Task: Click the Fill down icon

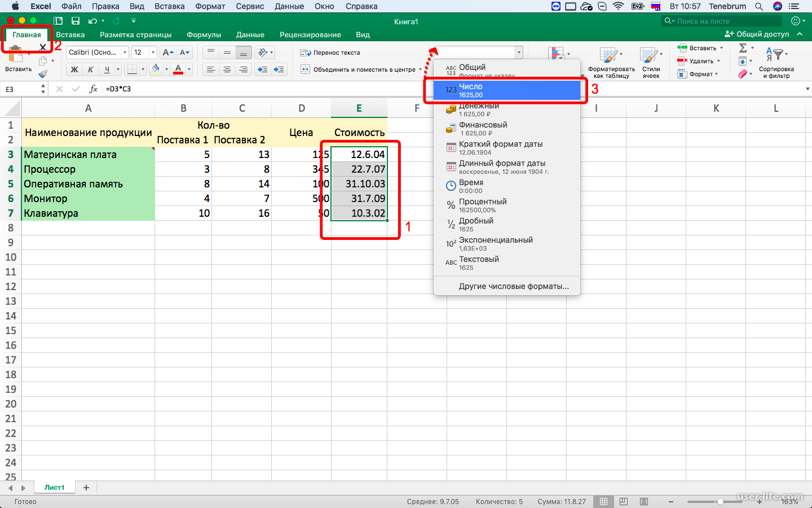Action: pyautogui.click(x=743, y=61)
